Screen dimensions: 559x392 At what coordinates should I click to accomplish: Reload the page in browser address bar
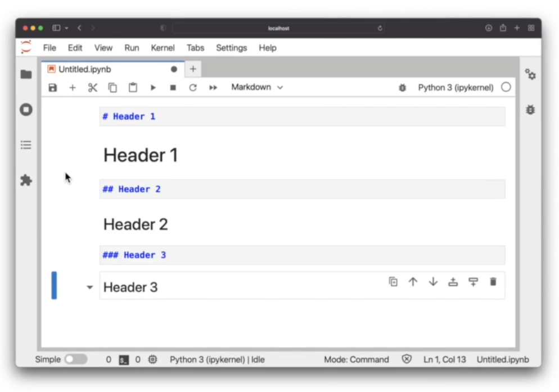click(x=380, y=28)
